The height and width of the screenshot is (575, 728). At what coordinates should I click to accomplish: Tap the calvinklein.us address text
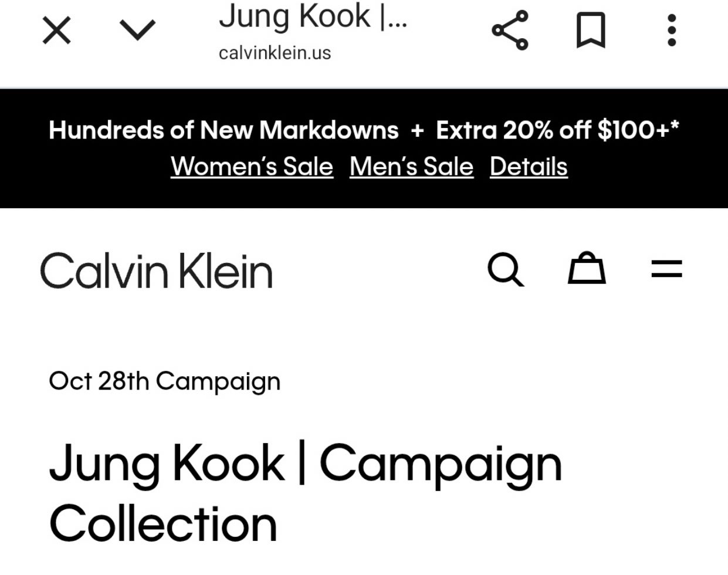(275, 53)
